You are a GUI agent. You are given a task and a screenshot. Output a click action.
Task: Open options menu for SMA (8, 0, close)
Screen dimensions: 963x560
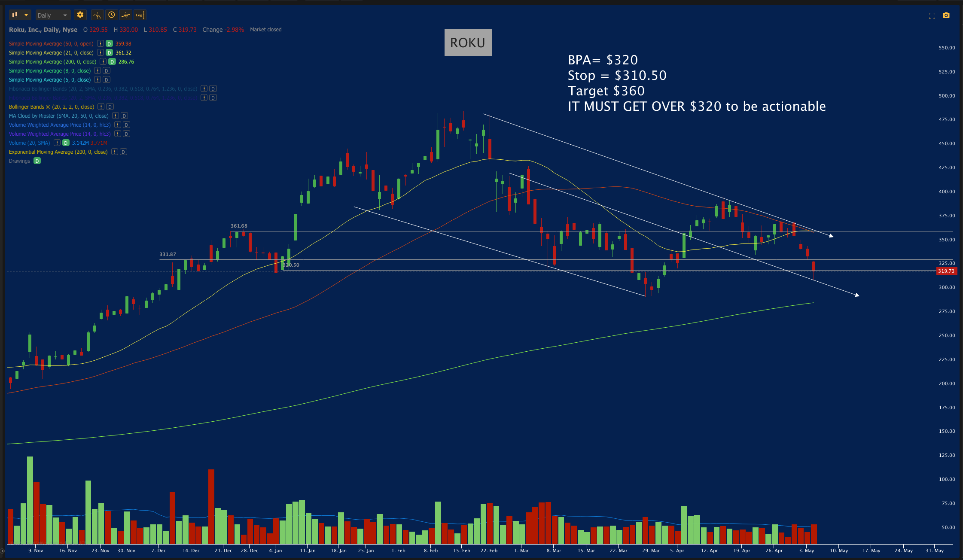tap(98, 70)
